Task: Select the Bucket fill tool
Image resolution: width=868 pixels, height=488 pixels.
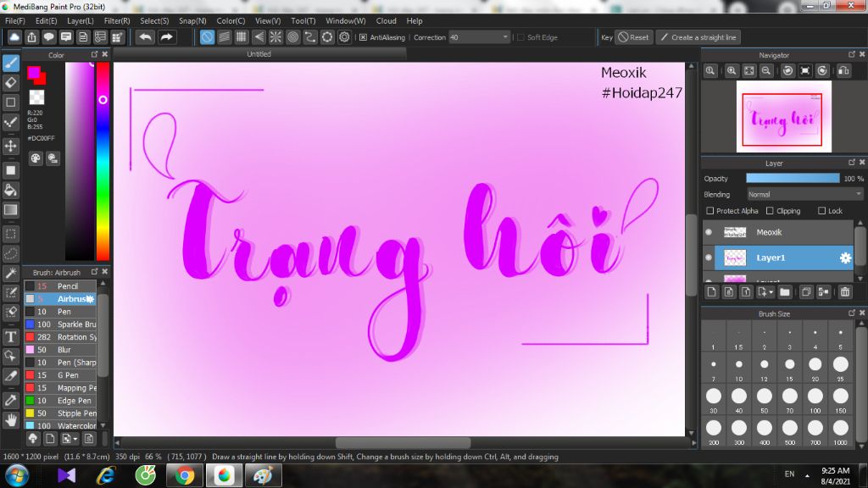Action: [x=10, y=190]
